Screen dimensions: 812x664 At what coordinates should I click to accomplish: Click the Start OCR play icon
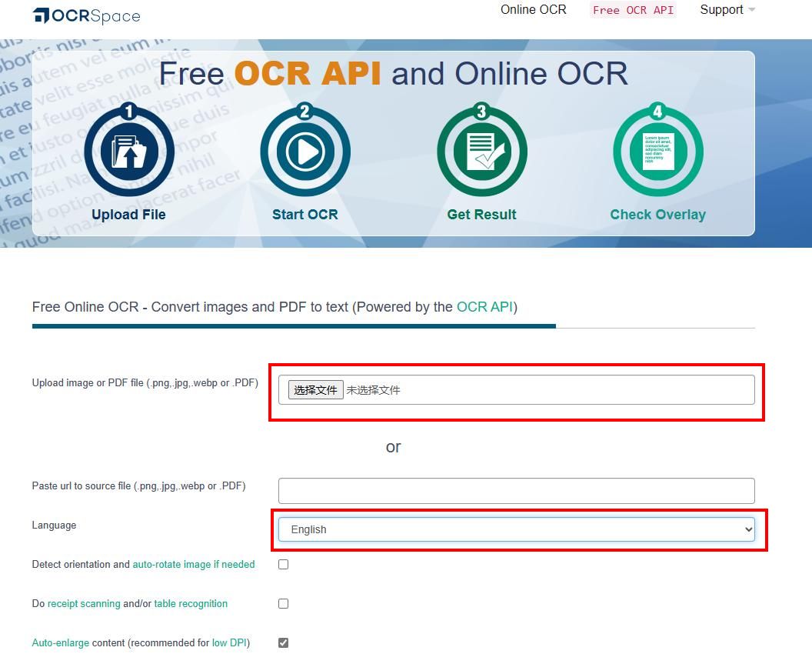(x=305, y=150)
